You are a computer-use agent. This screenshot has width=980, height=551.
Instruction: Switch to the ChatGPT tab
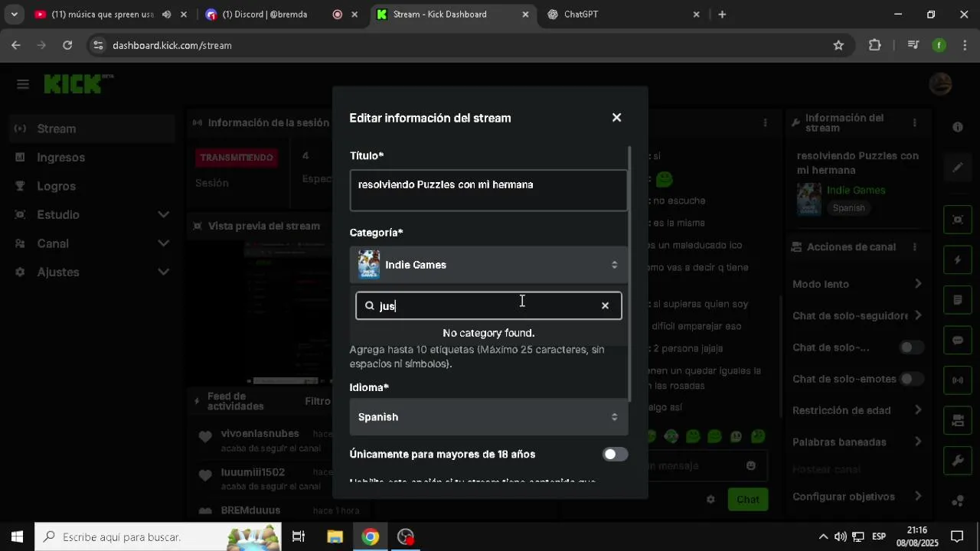pyautogui.click(x=624, y=15)
